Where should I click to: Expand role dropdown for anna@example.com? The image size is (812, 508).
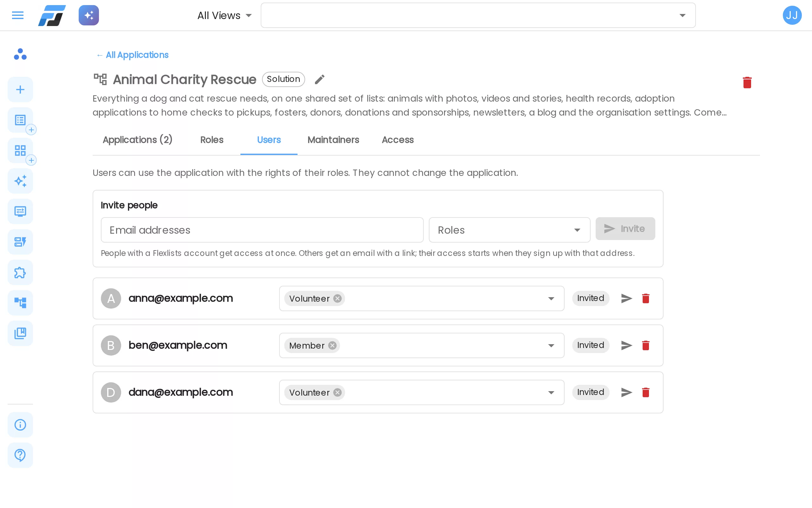point(551,298)
